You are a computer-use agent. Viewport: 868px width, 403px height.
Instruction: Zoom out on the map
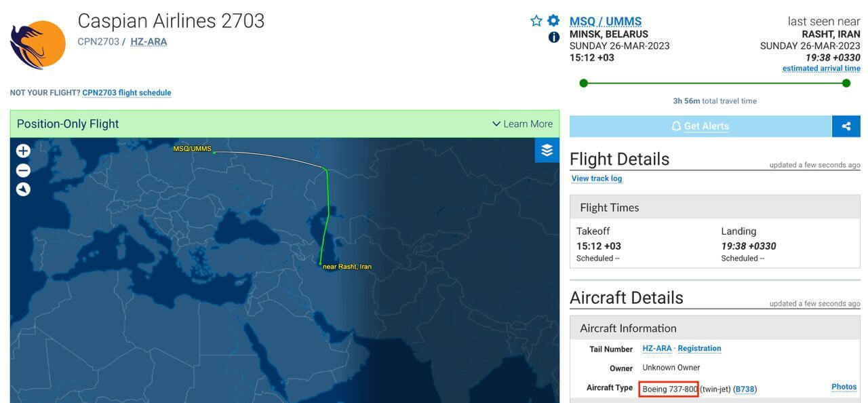click(x=23, y=170)
